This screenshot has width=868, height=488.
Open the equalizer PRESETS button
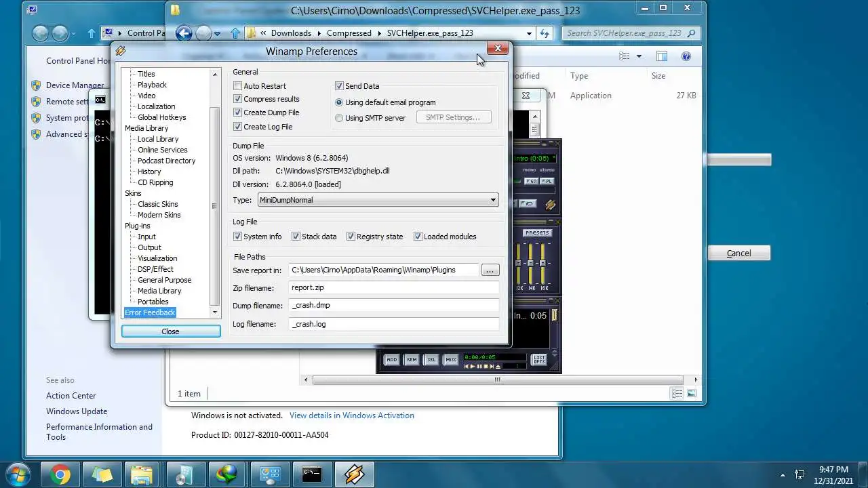[x=536, y=233]
